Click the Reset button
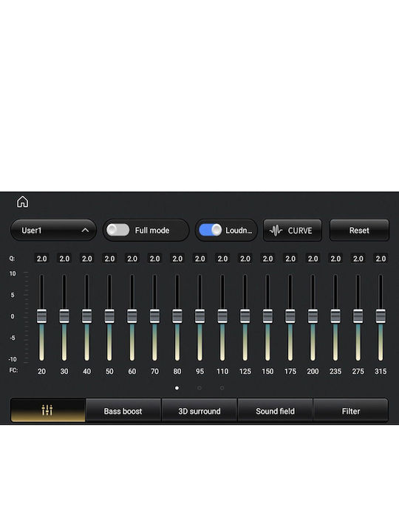The width and height of the screenshot is (399, 532). [x=359, y=231]
